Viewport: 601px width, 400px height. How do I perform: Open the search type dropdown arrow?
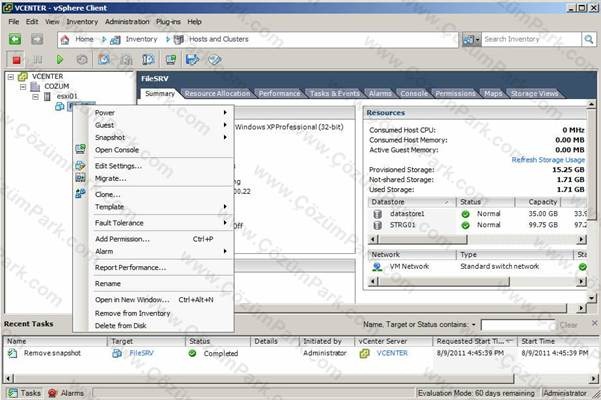pos(478,39)
